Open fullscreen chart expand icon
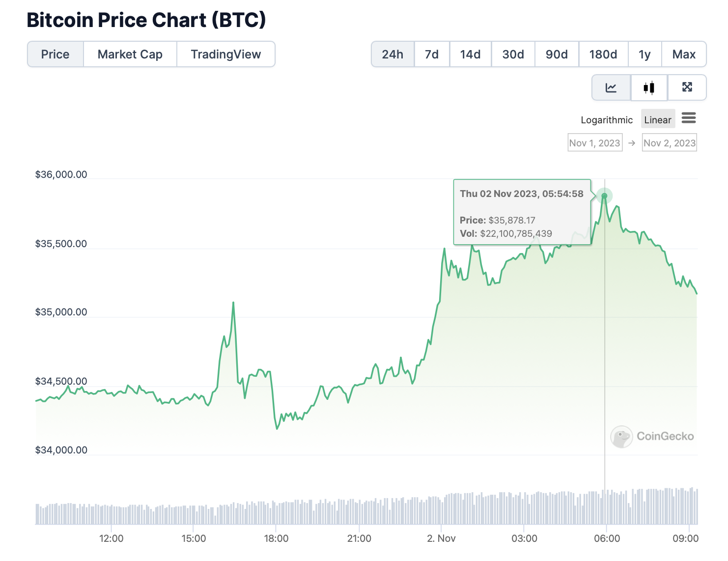728x561 pixels. (687, 87)
